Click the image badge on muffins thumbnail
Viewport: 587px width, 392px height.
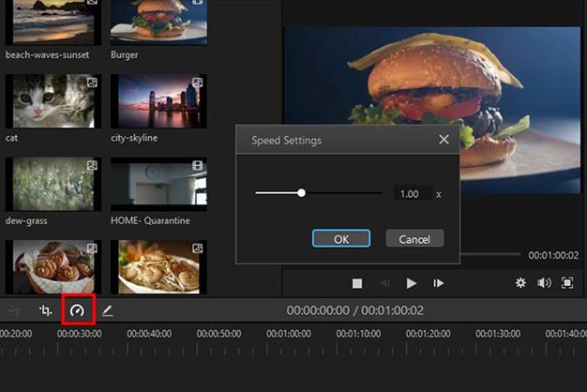click(x=92, y=249)
